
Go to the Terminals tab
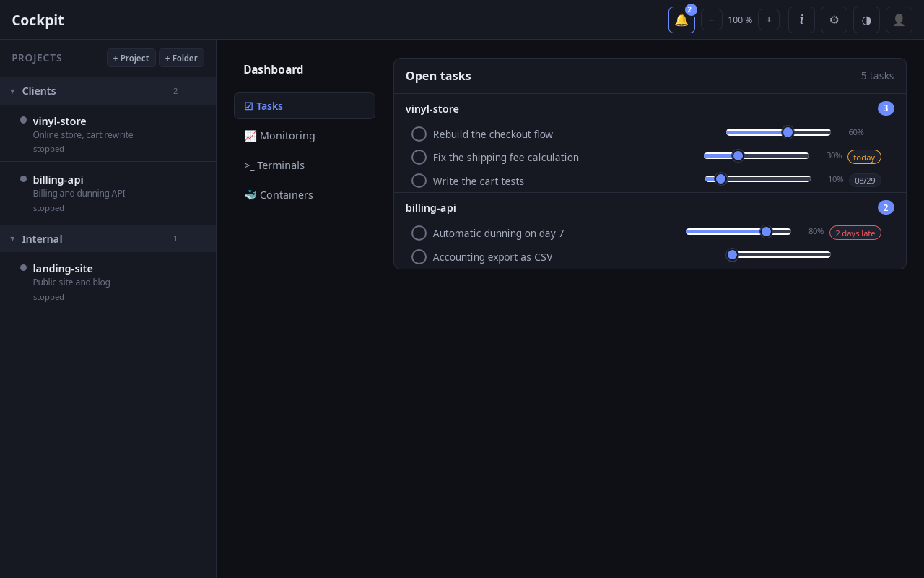305,165
